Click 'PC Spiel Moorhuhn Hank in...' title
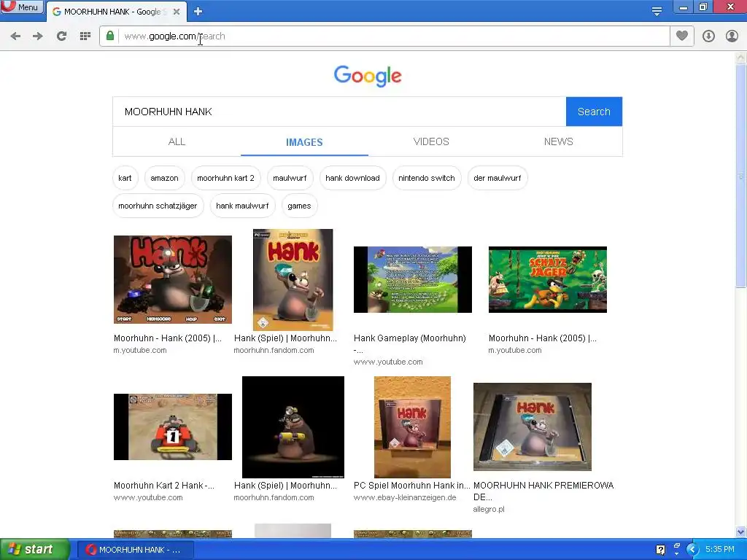Viewport: 747px width, 560px height. point(411,485)
